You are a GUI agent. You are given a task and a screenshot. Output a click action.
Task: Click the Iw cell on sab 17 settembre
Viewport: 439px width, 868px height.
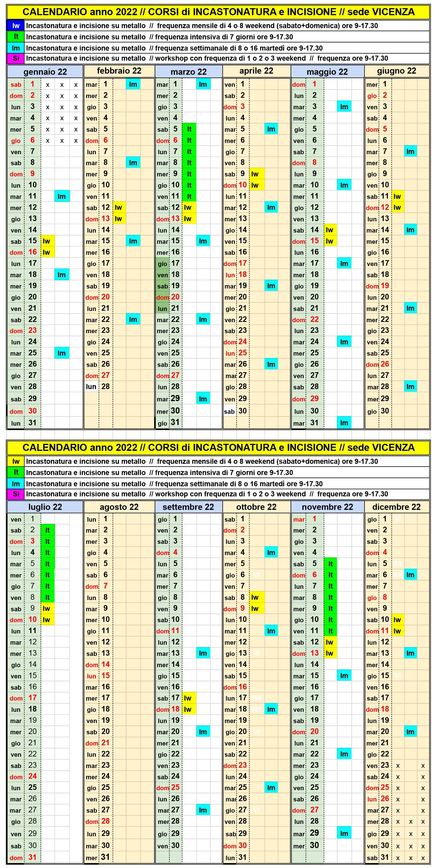189,698
